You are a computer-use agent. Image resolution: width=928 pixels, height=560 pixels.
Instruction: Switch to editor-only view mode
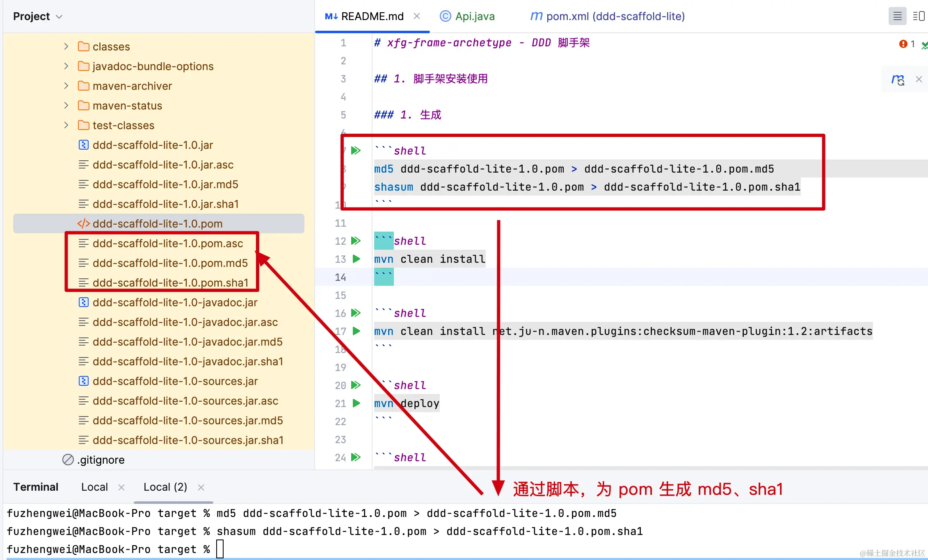coord(897,16)
